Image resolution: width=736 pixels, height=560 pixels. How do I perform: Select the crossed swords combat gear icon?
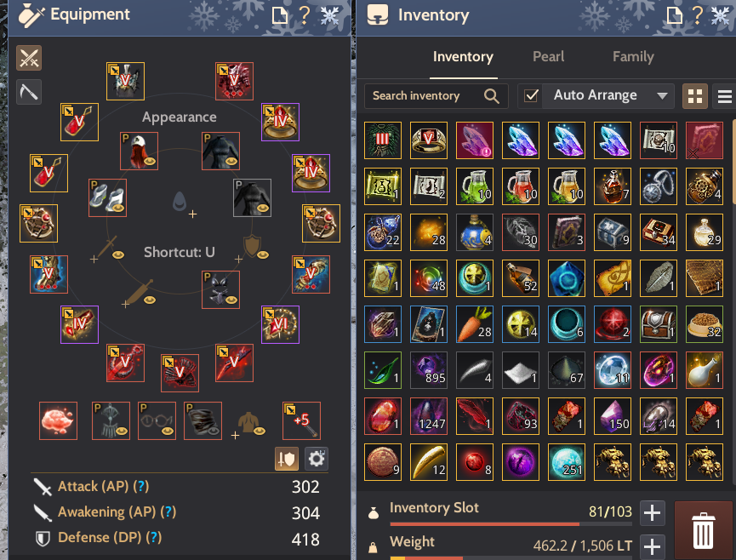29,58
